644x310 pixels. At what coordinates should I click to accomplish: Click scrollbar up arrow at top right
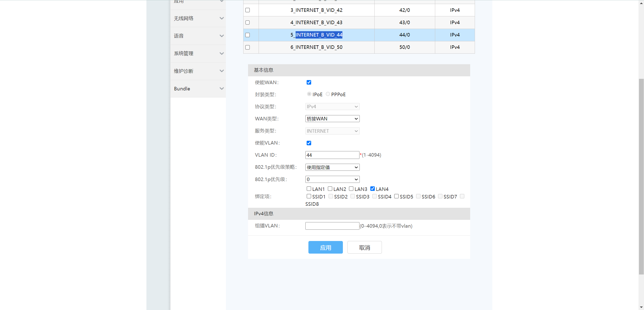point(641,3)
